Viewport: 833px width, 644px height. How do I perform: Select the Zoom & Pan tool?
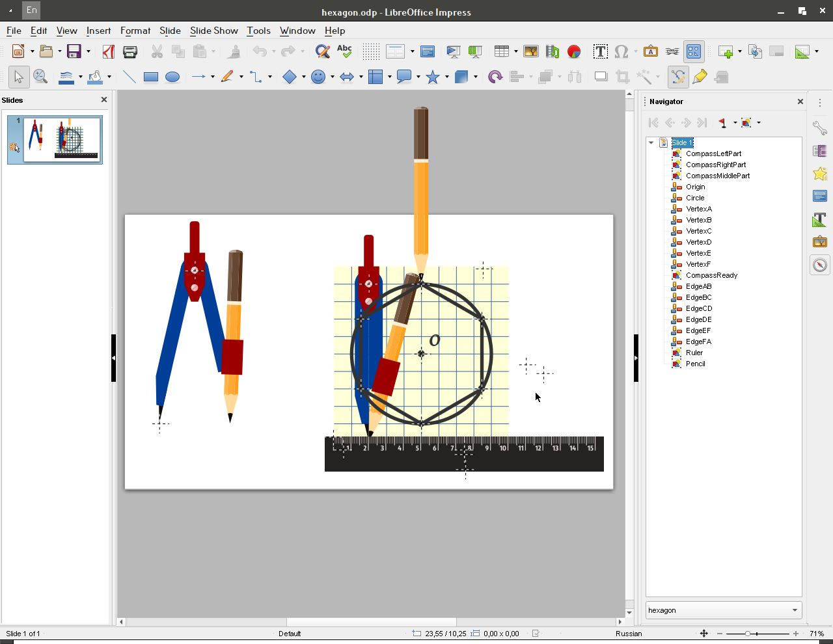pos(40,77)
